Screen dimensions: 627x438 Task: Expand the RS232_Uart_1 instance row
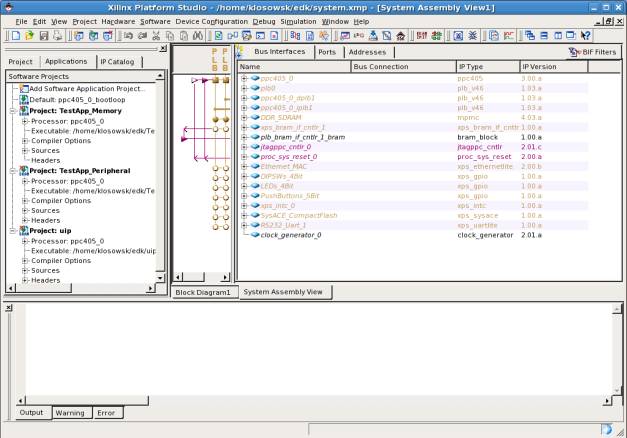[244, 225]
